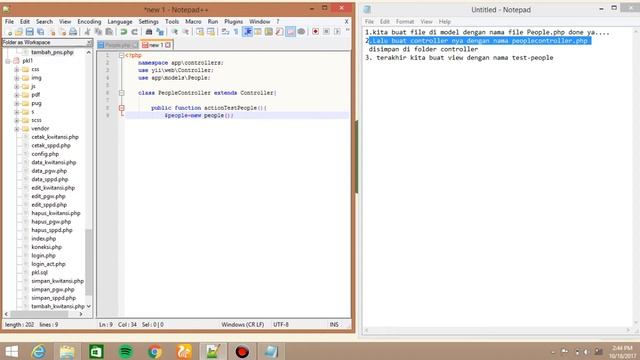Click the Save All toolbar icon
The image size is (640, 360).
pos(40,32)
